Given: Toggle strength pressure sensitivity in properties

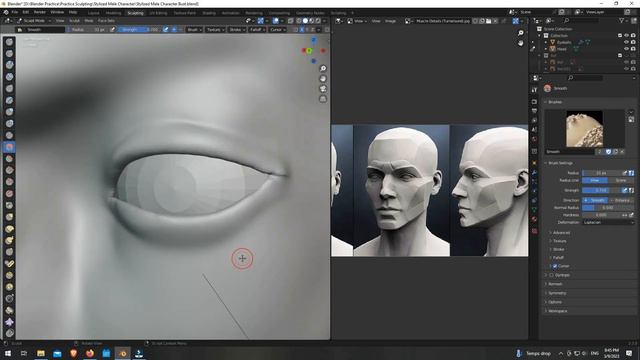Looking at the screenshot, I should pyautogui.click(x=624, y=190).
